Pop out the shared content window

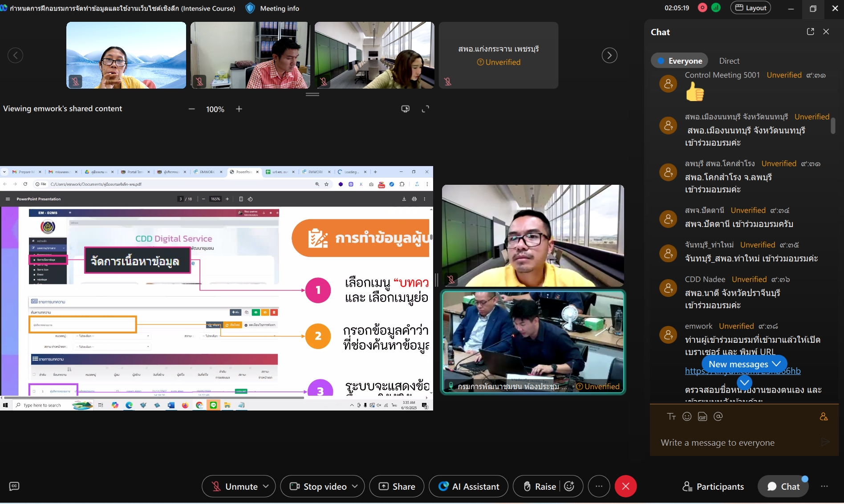click(x=405, y=109)
